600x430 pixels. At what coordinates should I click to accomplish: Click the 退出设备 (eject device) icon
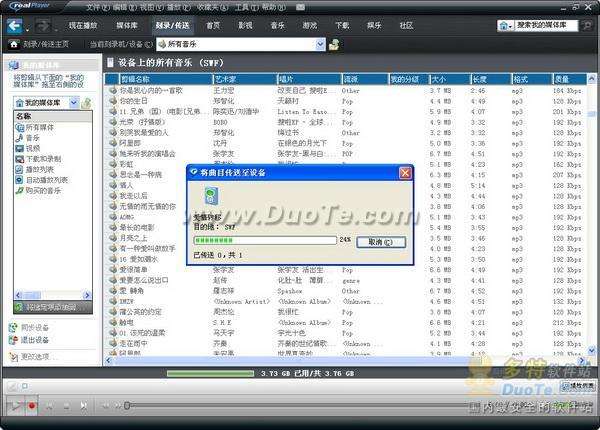click(x=12, y=339)
